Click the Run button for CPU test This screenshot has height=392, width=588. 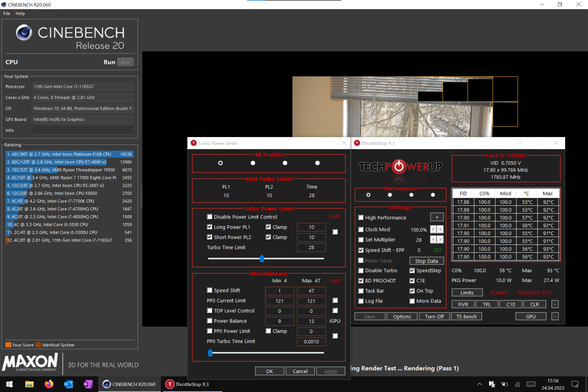(x=125, y=62)
